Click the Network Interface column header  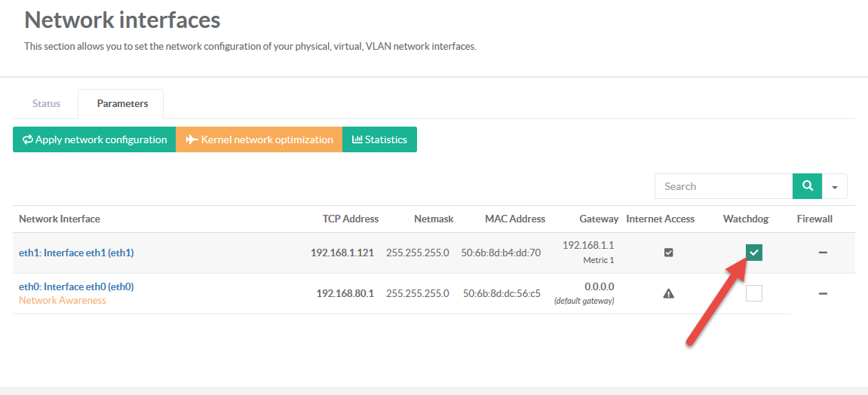tap(60, 219)
